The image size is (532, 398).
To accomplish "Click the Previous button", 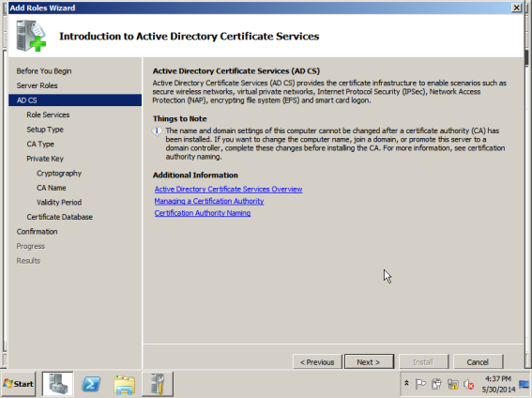I will pos(317,362).
